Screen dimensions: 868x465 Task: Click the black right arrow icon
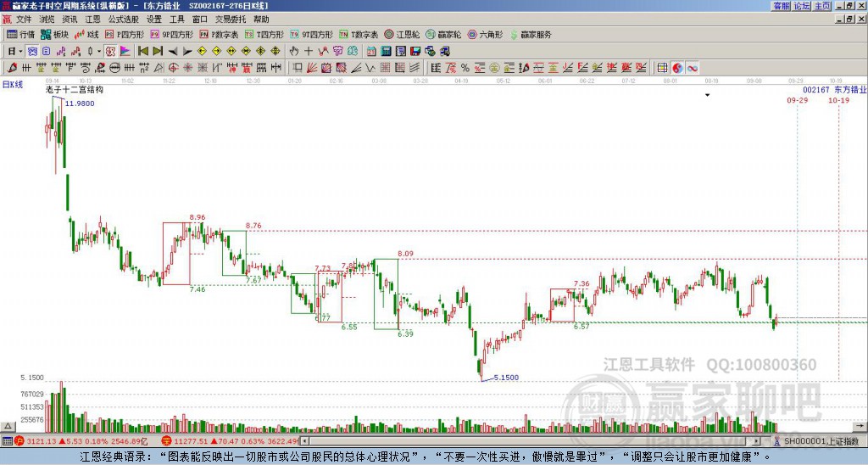point(187,51)
